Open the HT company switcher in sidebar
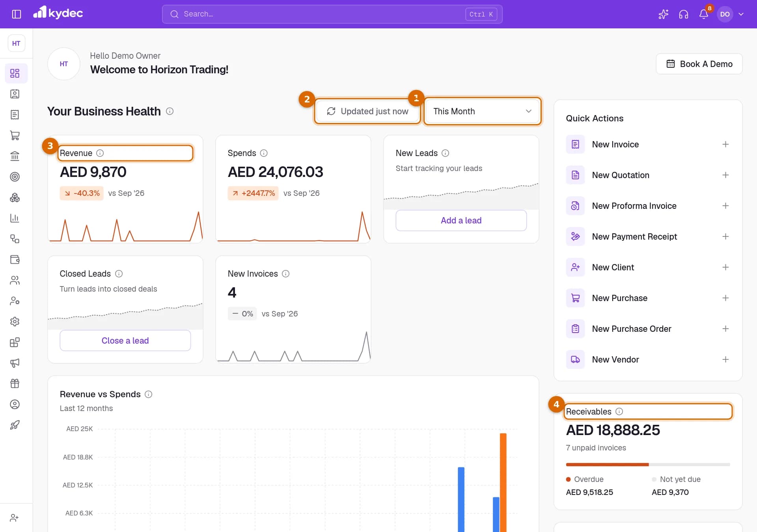This screenshot has width=757, height=532. tap(16, 43)
